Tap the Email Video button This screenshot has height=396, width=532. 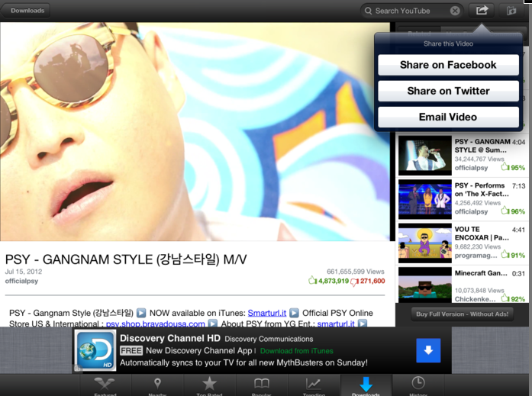pos(448,117)
